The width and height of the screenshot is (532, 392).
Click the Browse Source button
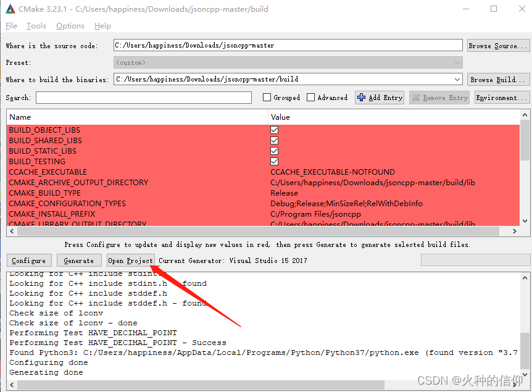click(498, 46)
